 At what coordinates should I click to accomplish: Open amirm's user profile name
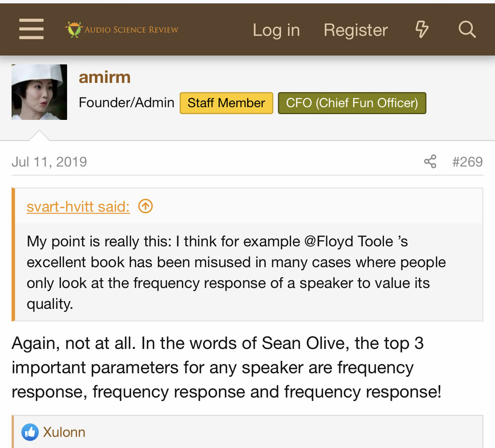click(x=104, y=77)
